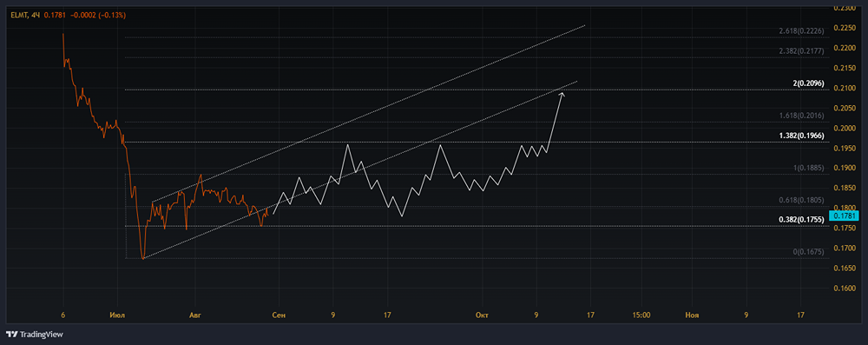Select the 2(0.2096) Fibonacci level label

click(808, 83)
